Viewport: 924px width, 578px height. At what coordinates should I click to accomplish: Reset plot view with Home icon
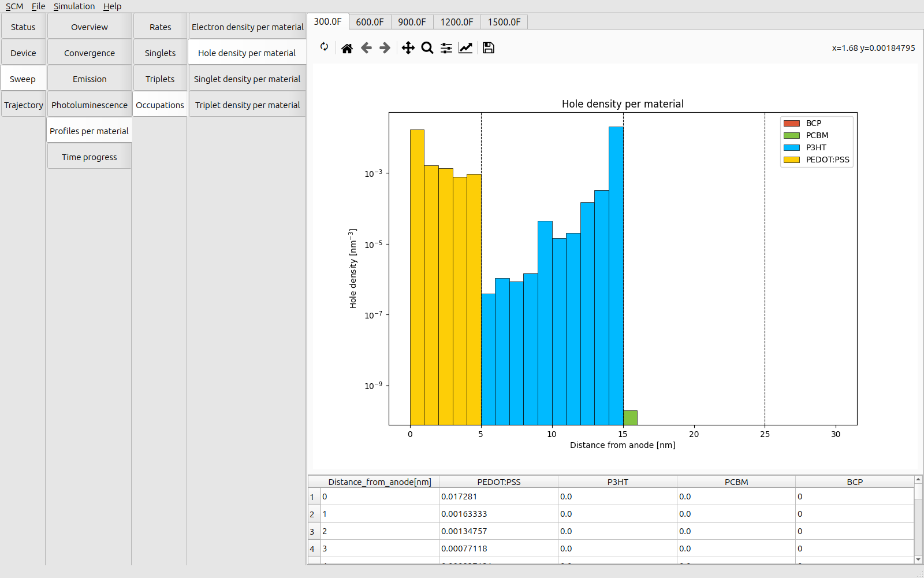pyautogui.click(x=346, y=48)
